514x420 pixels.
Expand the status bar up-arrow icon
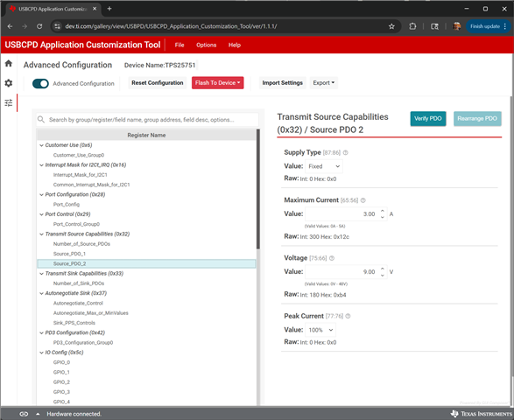pyautogui.click(x=38, y=414)
